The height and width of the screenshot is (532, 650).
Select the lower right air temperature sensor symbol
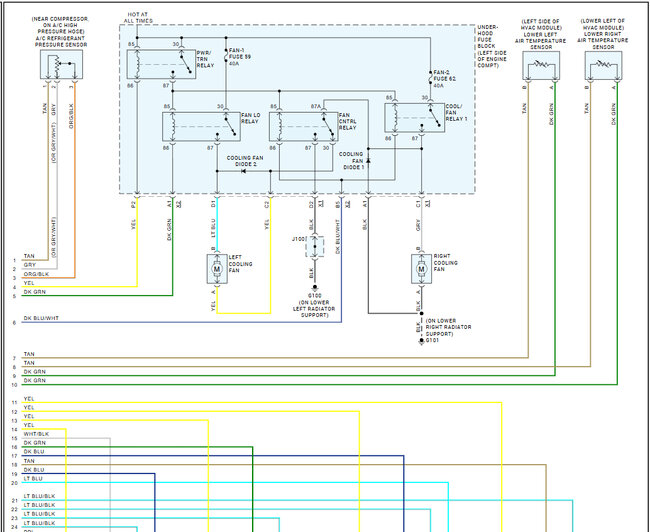pos(603,66)
